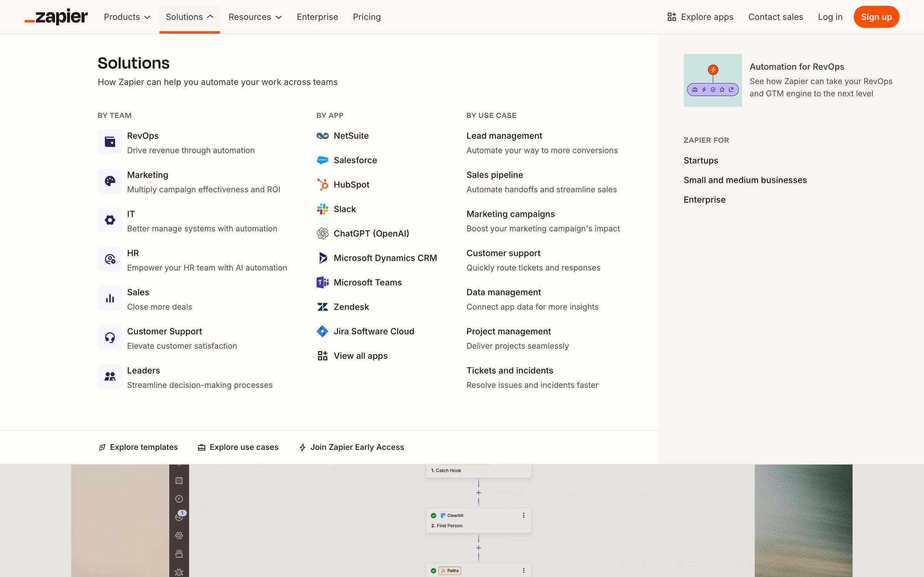Open the Clearbit step options menu

524,515
